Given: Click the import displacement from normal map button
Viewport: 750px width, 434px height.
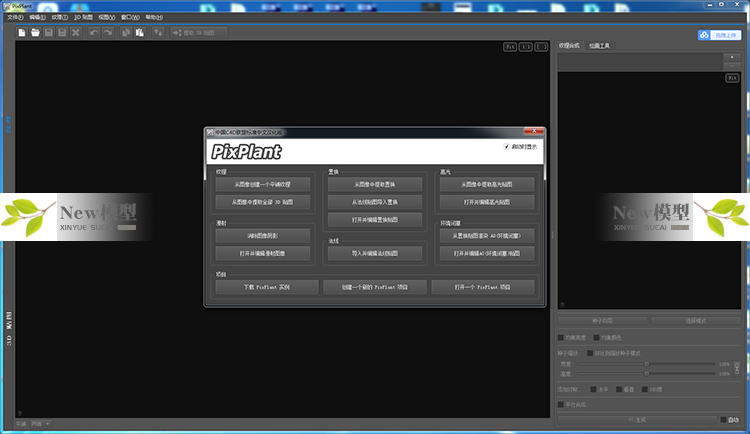Looking at the screenshot, I should point(375,202).
